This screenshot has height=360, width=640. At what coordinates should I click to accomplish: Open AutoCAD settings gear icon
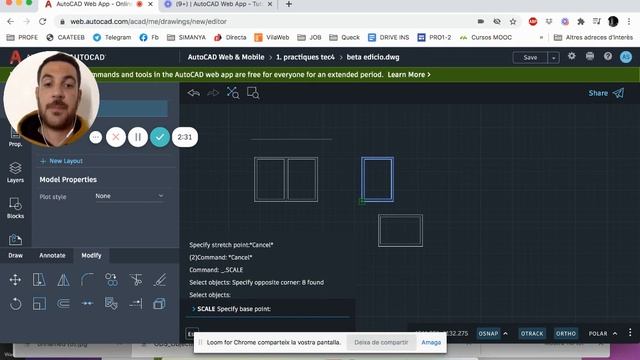571,56
